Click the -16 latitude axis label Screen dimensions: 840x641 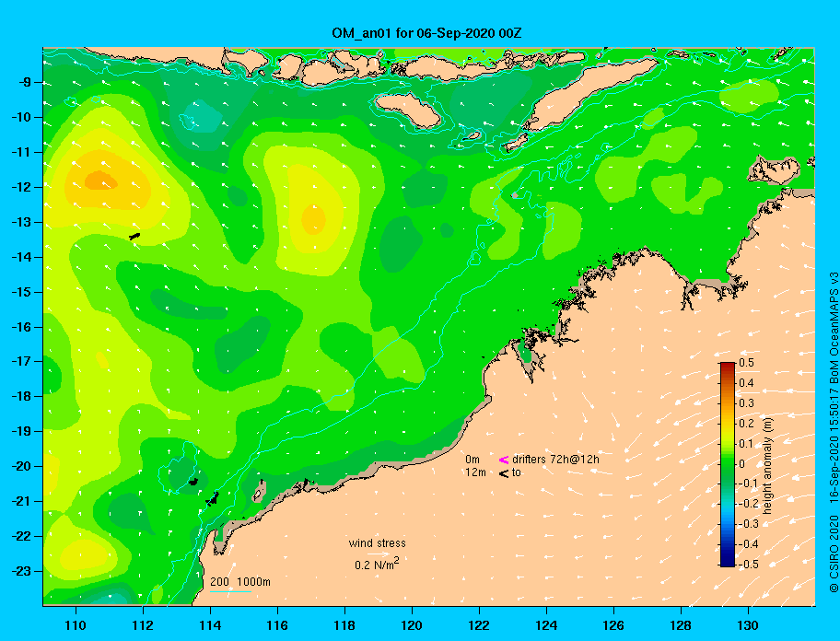click(x=21, y=327)
